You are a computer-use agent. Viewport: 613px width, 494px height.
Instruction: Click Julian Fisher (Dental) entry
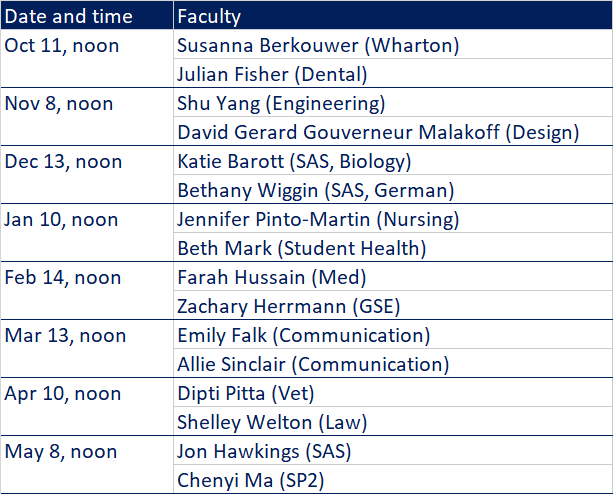(393, 73)
